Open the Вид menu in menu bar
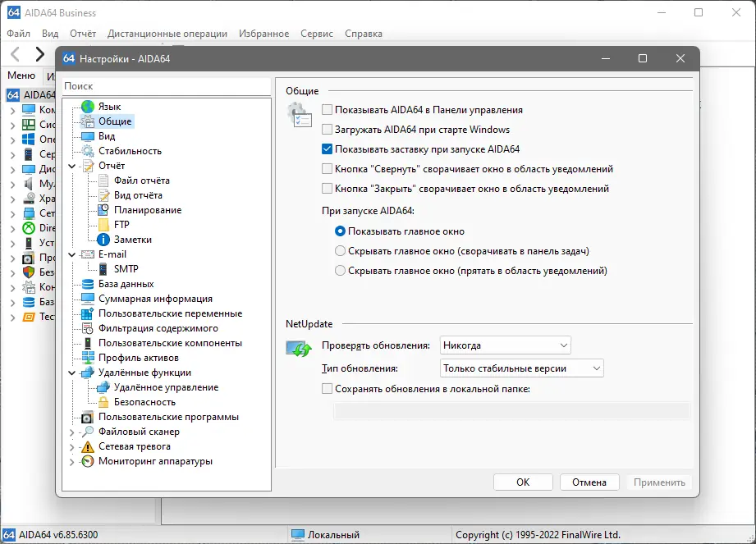Viewport: 756px width, 544px height. [49, 34]
